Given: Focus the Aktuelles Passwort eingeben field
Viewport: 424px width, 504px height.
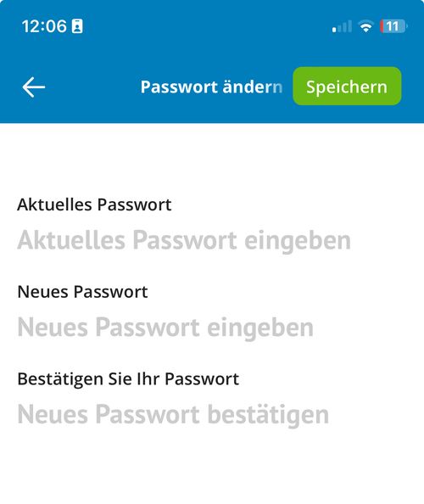Looking at the screenshot, I should [x=212, y=240].
